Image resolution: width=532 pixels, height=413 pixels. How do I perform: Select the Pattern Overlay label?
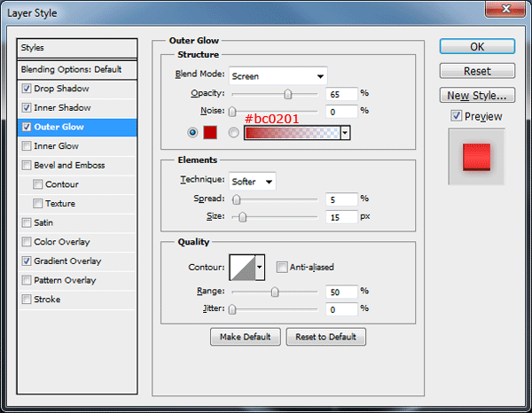pos(65,280)
